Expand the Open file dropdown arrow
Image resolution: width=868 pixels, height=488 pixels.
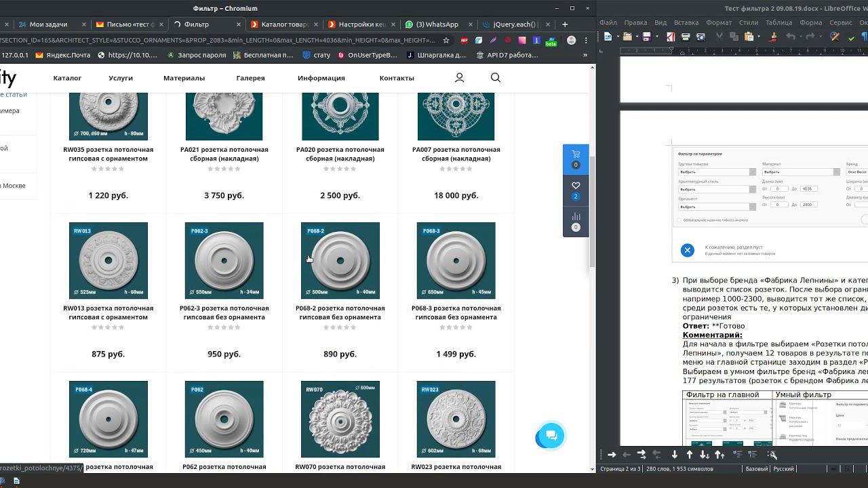coord(635,37)
